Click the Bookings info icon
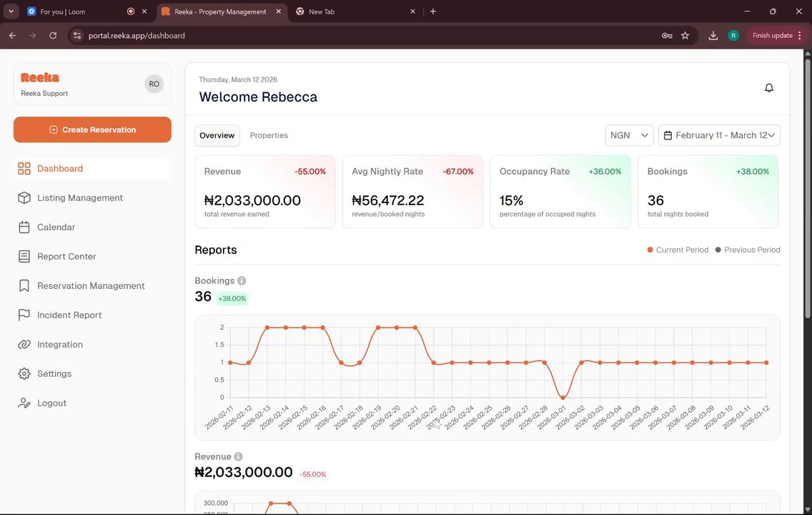This screenshot has width=812, height=515. point(242,281)
